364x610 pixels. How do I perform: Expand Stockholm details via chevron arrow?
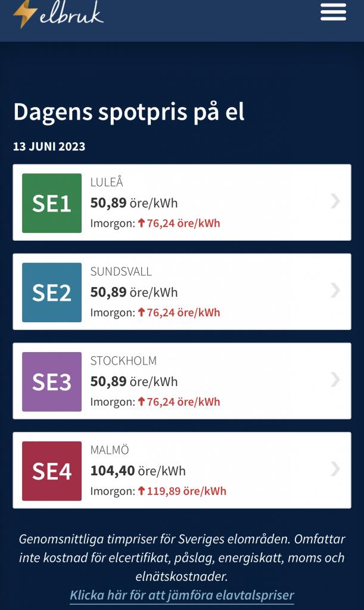[x=335, y=379]
